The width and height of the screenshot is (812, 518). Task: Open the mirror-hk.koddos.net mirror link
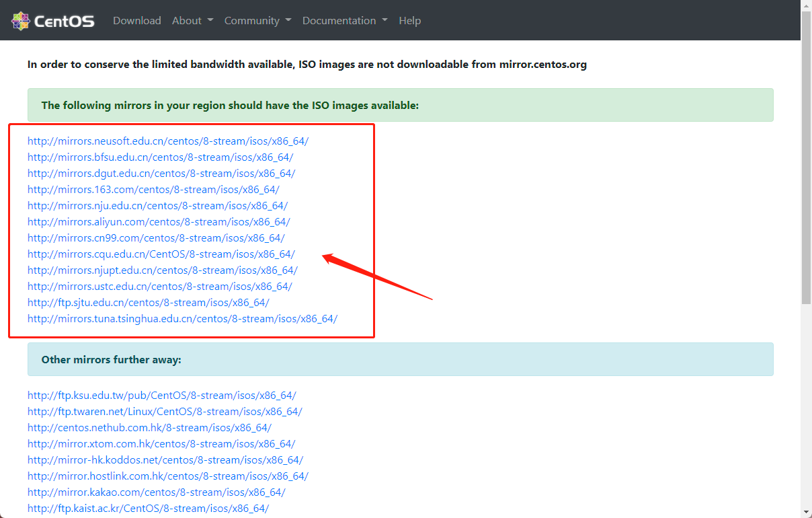165,460
